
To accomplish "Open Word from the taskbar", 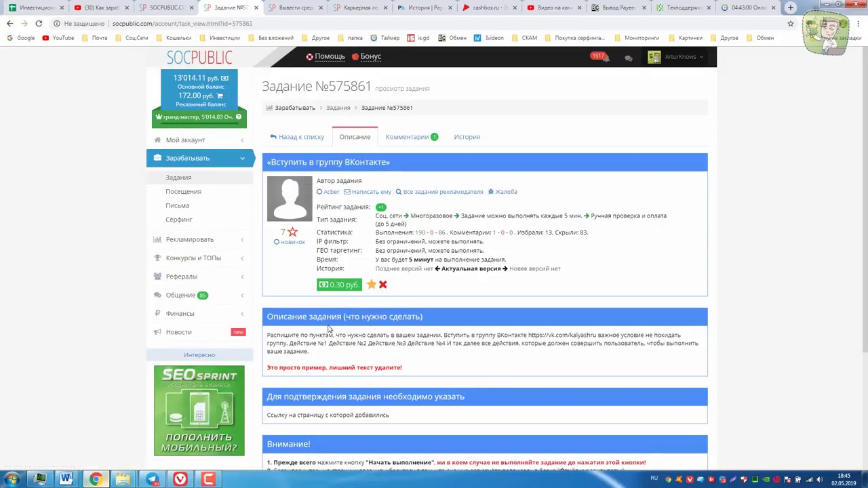I will (66, 479).
